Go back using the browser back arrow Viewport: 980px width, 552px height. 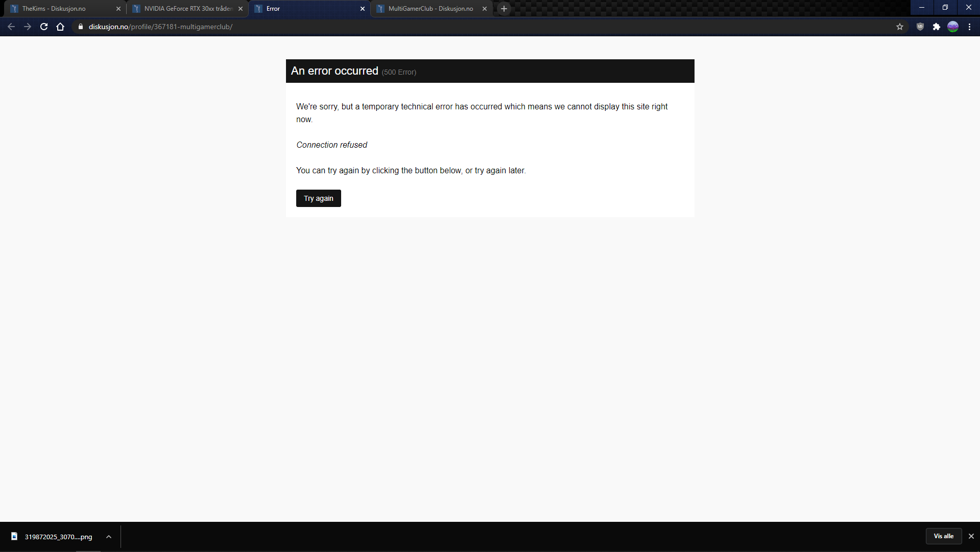[x=11, y=27]
